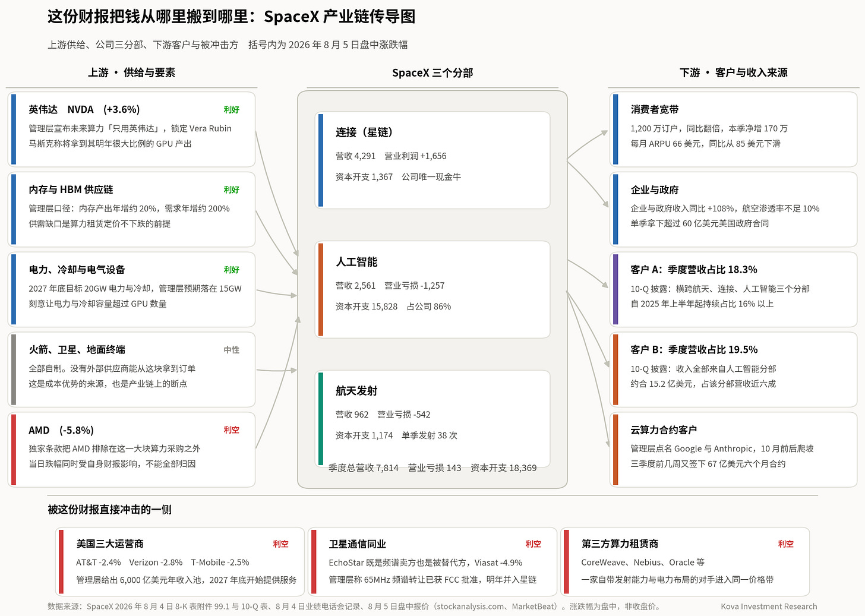This screenshot has height=616, width=865.
Task: Click 公司唯一现金牛 label
Action: point(431,177)
